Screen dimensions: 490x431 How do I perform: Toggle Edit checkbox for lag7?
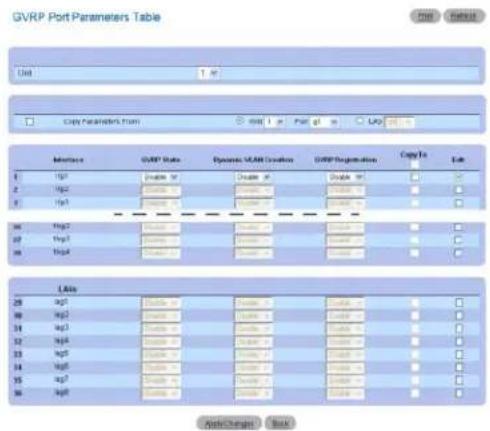click(x=459, y=380)
